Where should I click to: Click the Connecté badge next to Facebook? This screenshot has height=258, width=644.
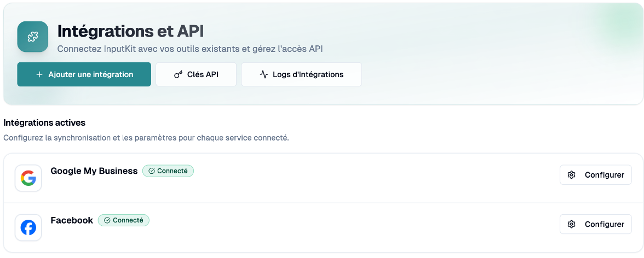click(124, 220)
